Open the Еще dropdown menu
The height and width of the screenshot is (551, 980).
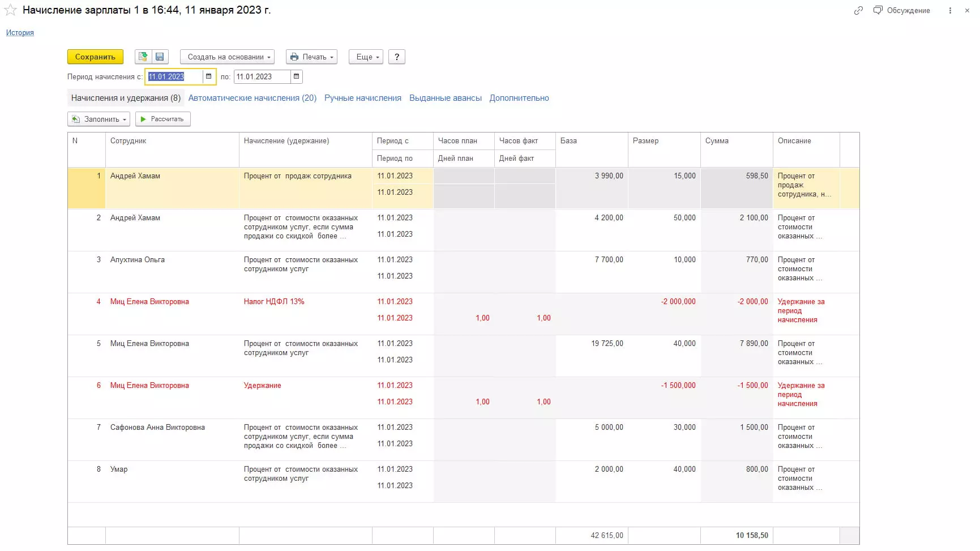coord(366,57)
